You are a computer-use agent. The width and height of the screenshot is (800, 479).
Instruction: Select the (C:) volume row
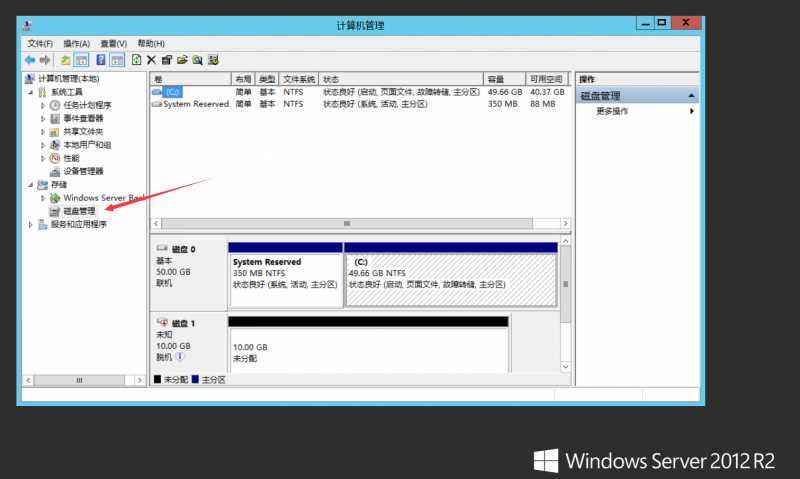360,92
